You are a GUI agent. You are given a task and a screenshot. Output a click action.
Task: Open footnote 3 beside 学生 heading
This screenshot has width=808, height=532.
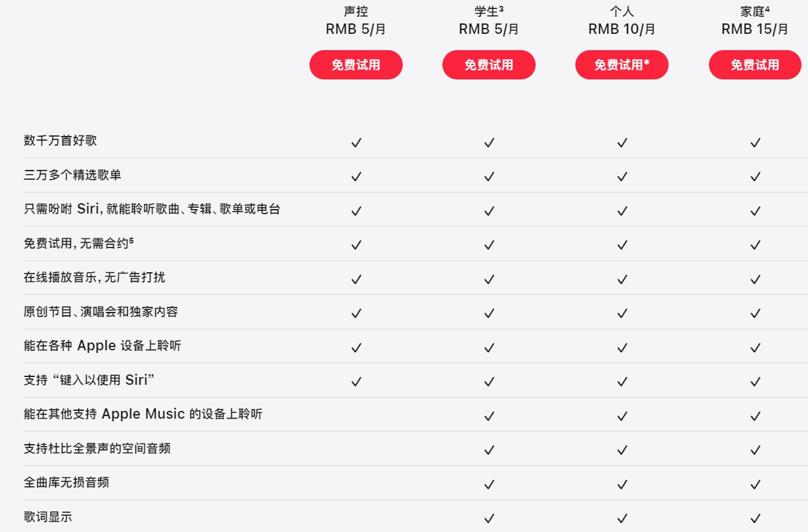(502, 9)
